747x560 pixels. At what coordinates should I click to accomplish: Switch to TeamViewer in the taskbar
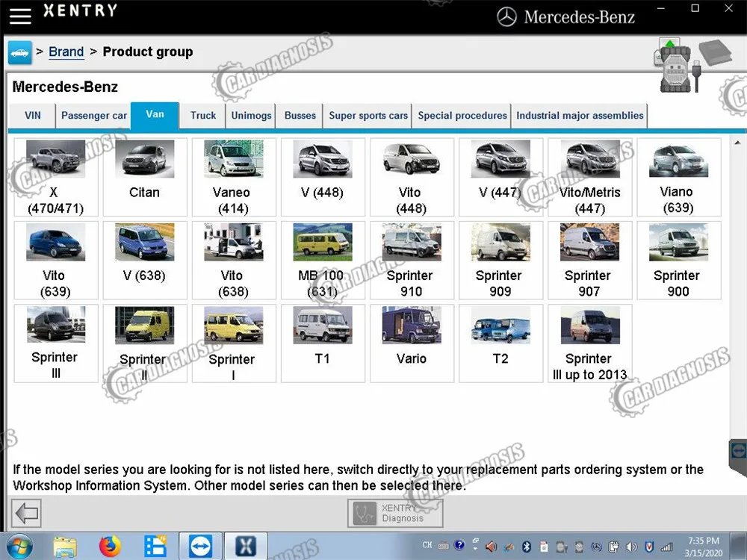click(x=200, y=547)
